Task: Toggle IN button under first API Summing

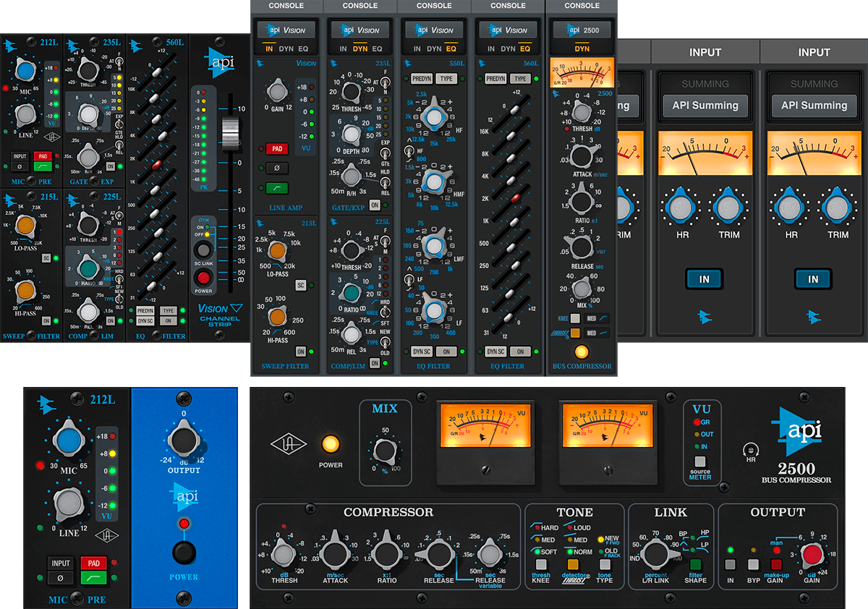Action: coord(705,279)
